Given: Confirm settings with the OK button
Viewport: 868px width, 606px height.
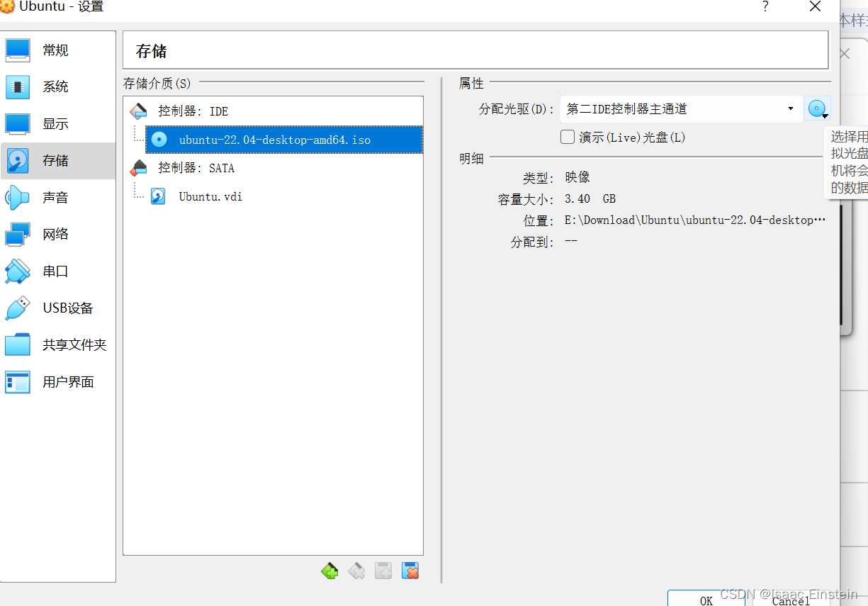Looking at the screenshot, I should tap(706, 598).
